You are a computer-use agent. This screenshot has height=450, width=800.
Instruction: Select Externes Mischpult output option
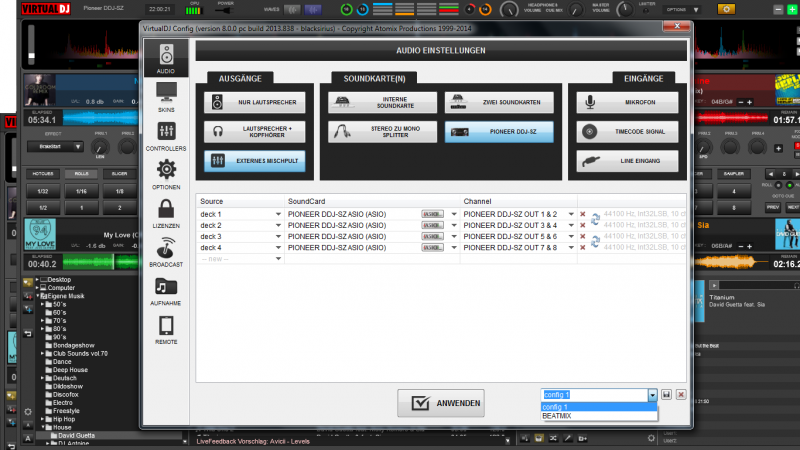255,161
